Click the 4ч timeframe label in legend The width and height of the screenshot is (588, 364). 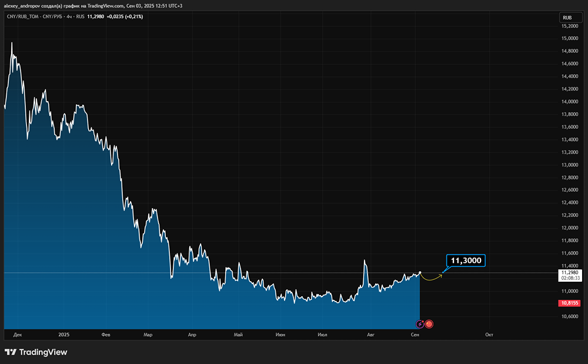[x=69, y=16]
